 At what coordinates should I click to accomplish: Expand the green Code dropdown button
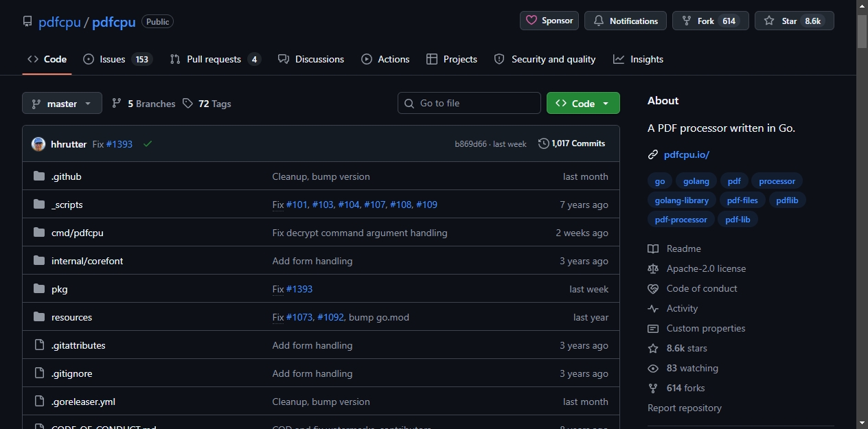coord(583,103)
